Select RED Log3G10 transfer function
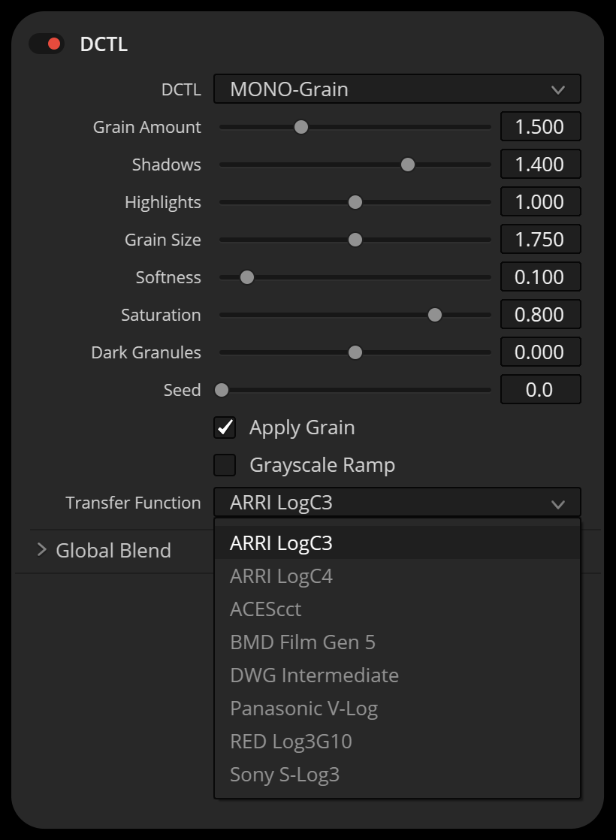 tap(291, 742)
